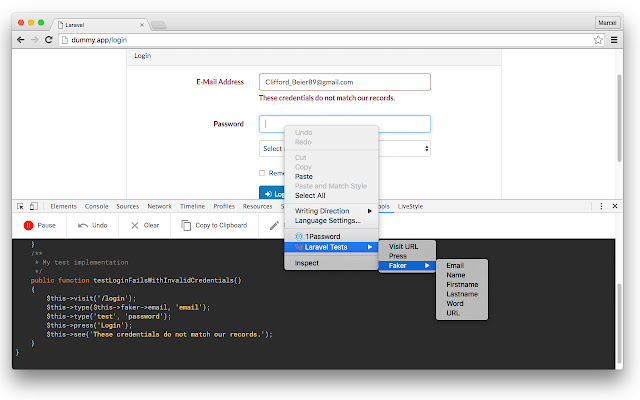Open the Chrome hamburger menu
This screenshot has height=400, width=640.
click(614, 40)
